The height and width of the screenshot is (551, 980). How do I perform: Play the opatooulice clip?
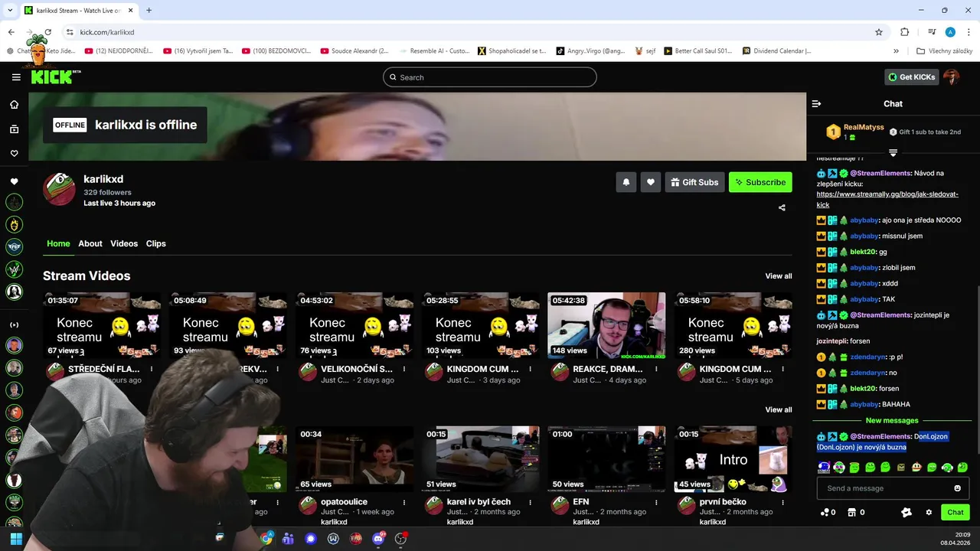(354, 459)
